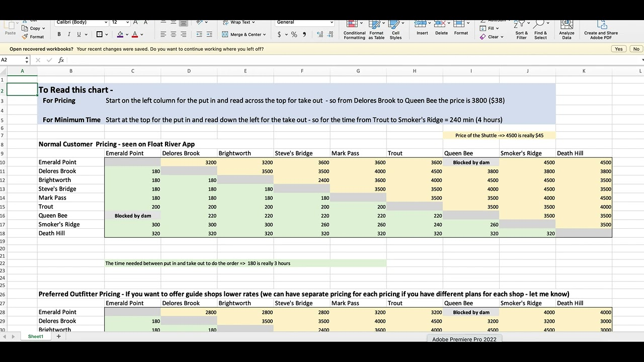Dismiss recovered workbooks with No button
This screenshot has height=362, width=644.
tap(636, 49)
